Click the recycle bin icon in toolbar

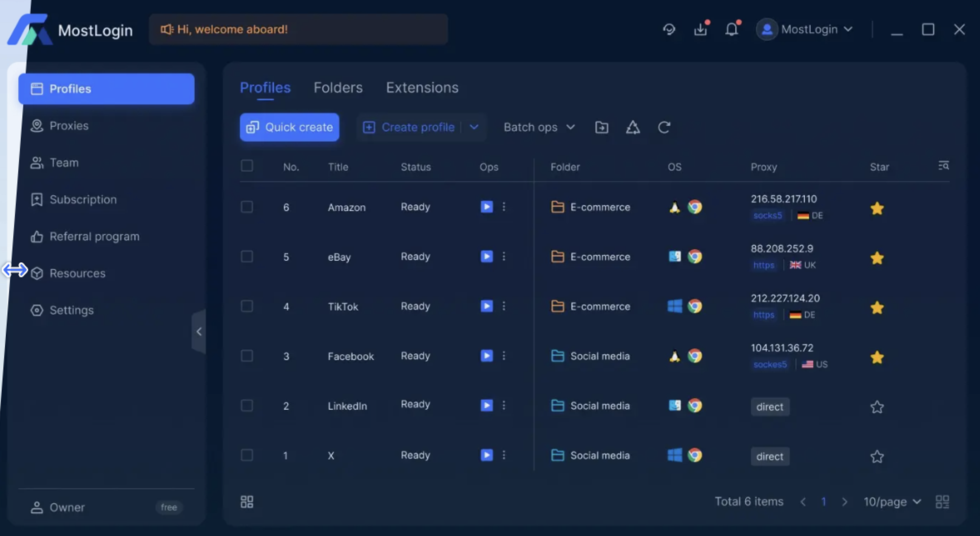(633, 127)
